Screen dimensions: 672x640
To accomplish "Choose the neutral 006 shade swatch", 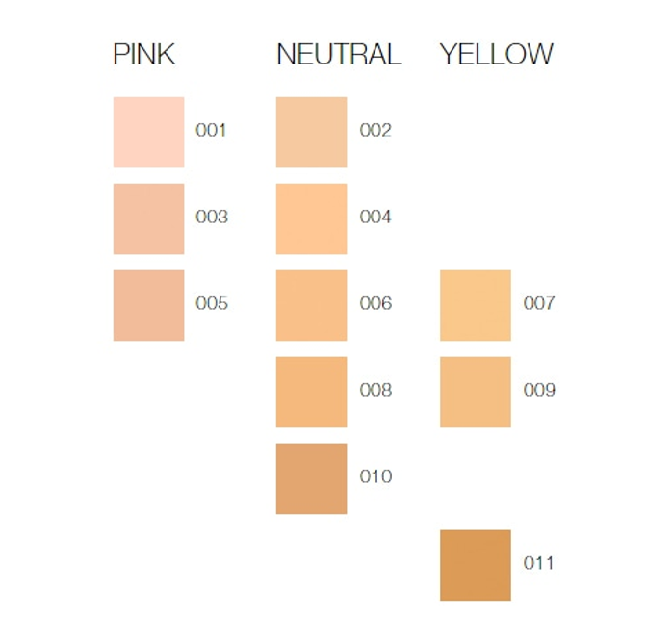I will click(x=311, y=305).
